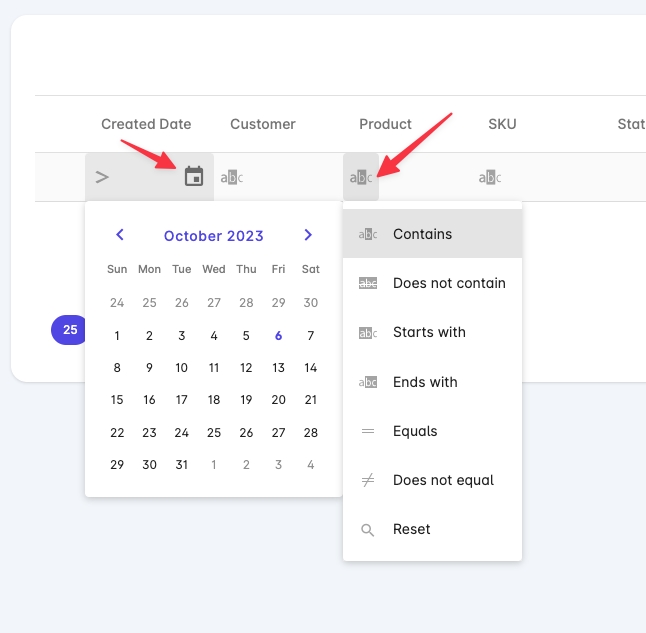The image size is (646, 633).
Task: Go to previous month in calendar
Action: pyautogui.click(x=120, y=235)
